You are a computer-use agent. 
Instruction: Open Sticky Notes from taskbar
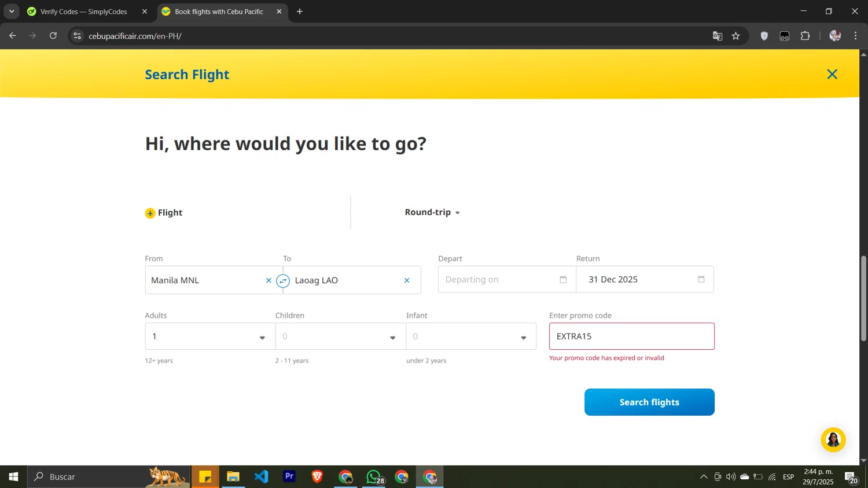pyautogui.click(x=205, y=477)
